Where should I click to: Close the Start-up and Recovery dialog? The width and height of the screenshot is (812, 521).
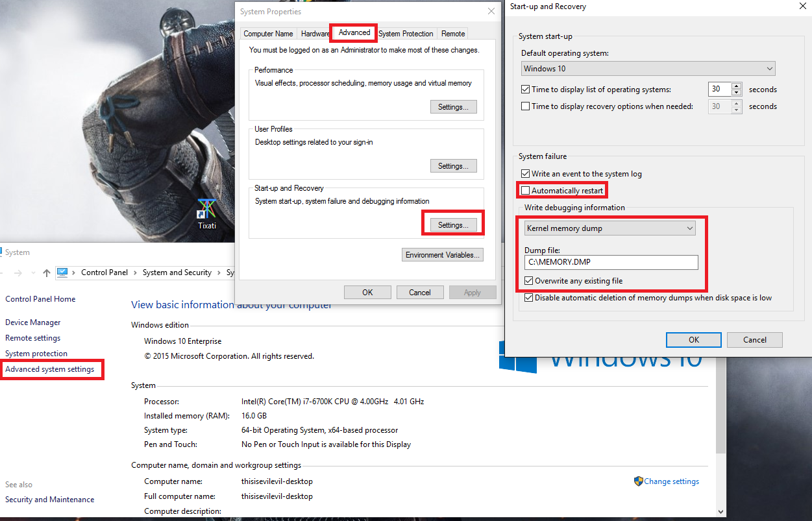tap(804, 6)
